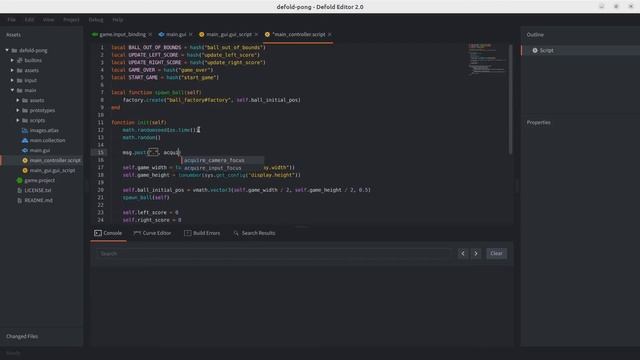This screenshot has height=360, width=640.
Task: Close the main.gui tab
Action: click(191, 35)
